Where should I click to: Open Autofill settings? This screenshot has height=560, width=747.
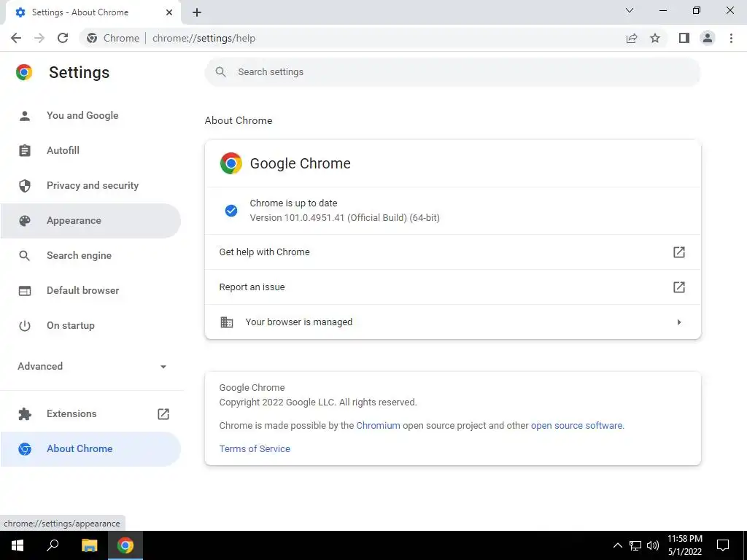tap(90, 150)
